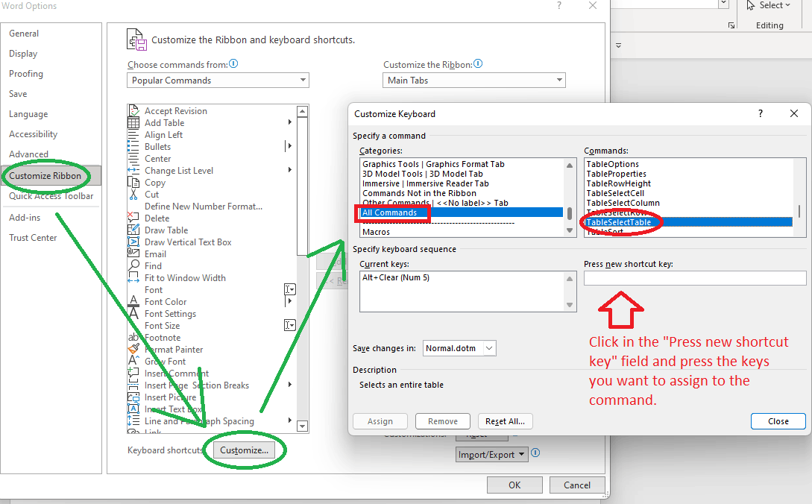Click the Draw Vertical Text Box icon

pyautogui.click(x=133, y=242)
